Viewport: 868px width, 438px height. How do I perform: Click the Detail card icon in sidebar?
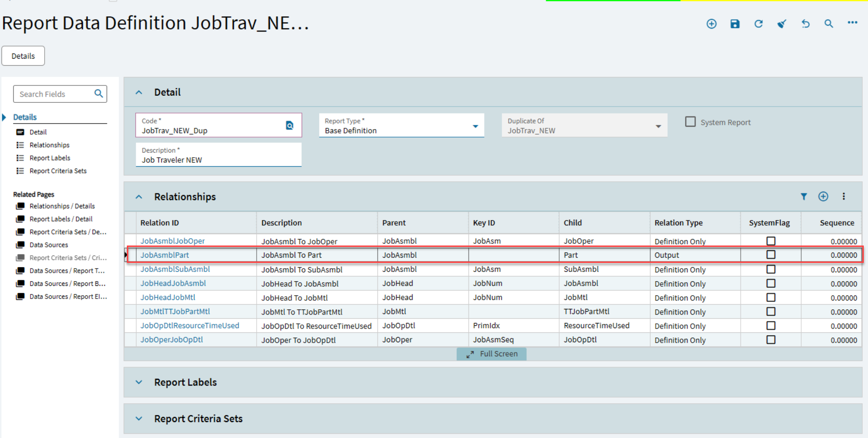click(20, 132)
